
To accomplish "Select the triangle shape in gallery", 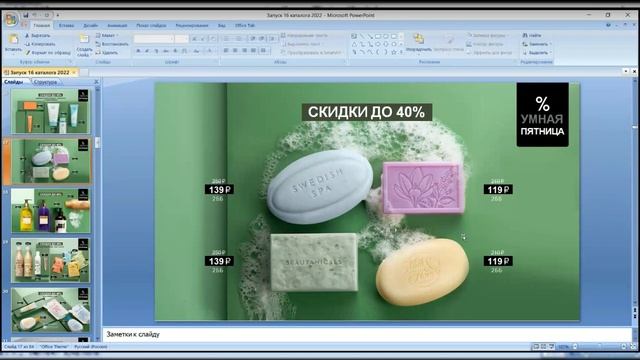I will click(354, 44).
